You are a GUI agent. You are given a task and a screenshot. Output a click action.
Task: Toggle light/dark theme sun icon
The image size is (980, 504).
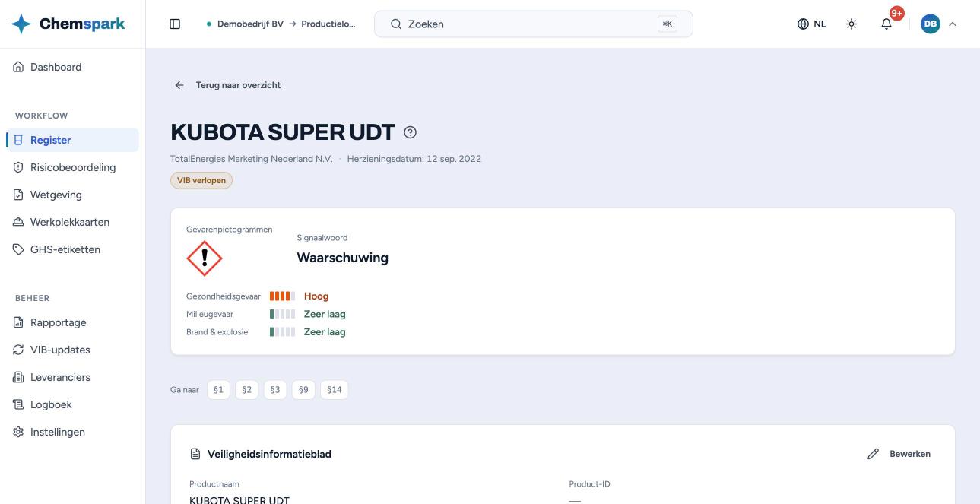tap(852, 24)
